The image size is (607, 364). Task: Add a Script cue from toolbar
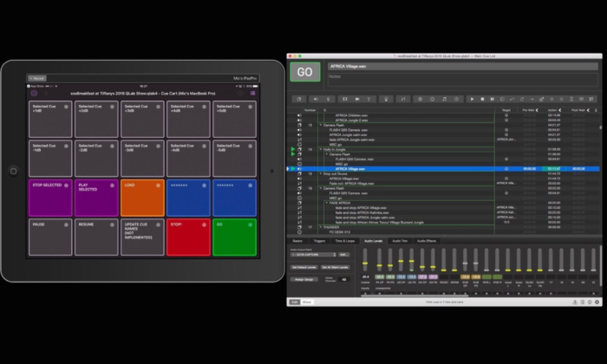591,99
